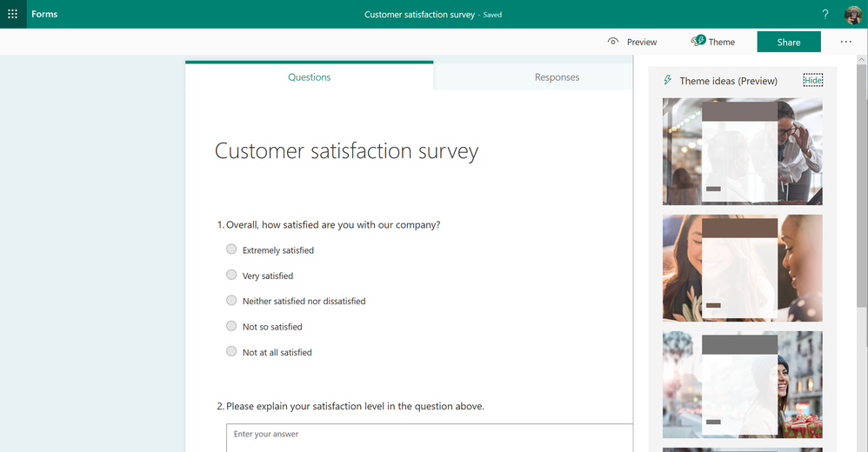868x452 pixels.
Task: Choose Not at all satisfied
Action: coord(231,351)
